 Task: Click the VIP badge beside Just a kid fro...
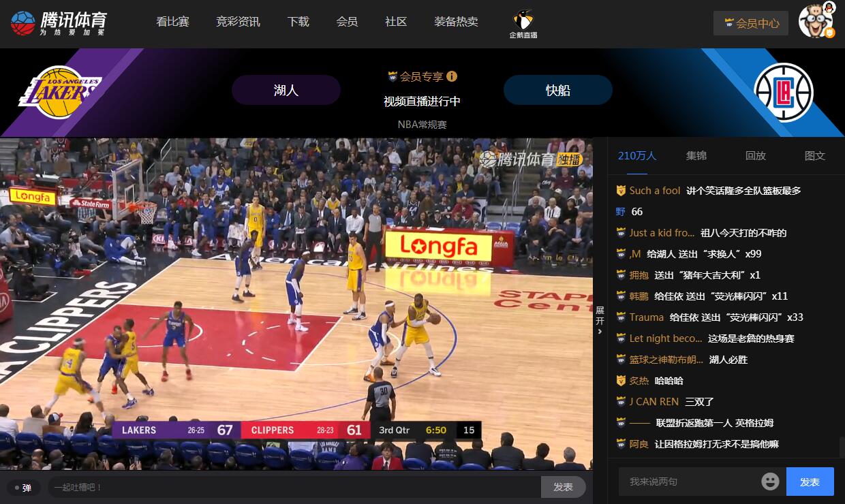pos(621,233)
